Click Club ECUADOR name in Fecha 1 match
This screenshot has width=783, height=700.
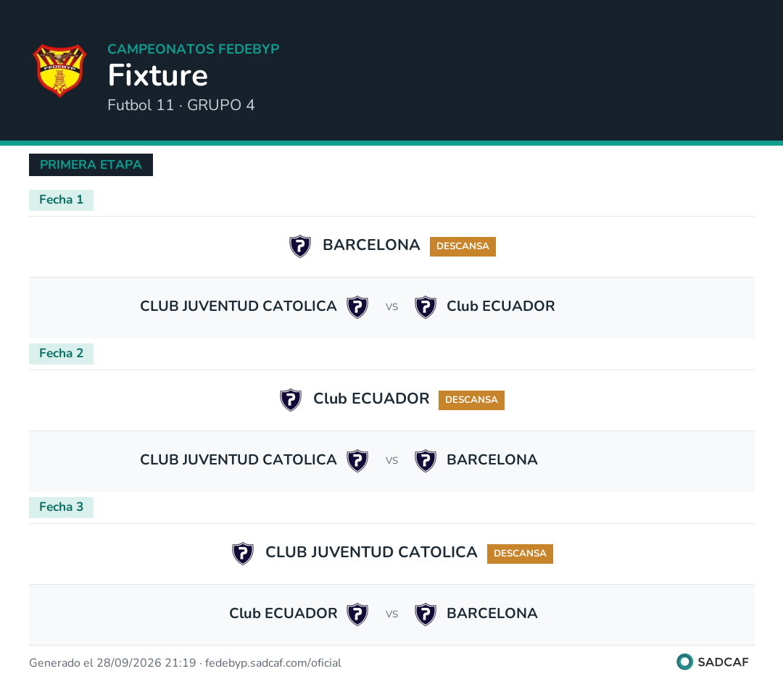500,306
